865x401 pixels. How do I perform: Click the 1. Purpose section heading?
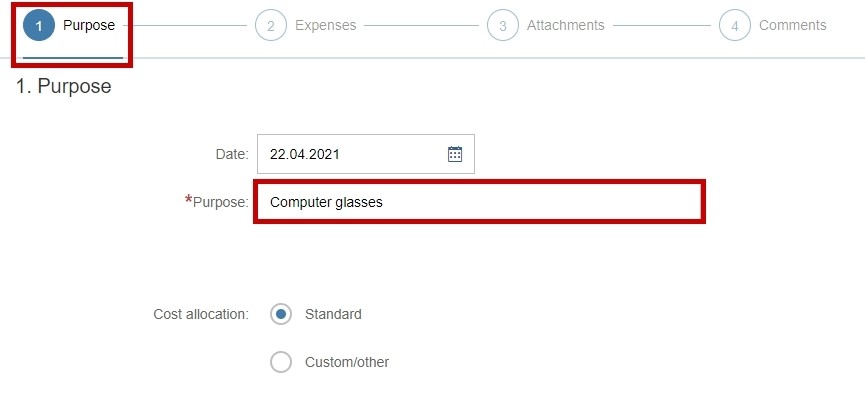63,86
